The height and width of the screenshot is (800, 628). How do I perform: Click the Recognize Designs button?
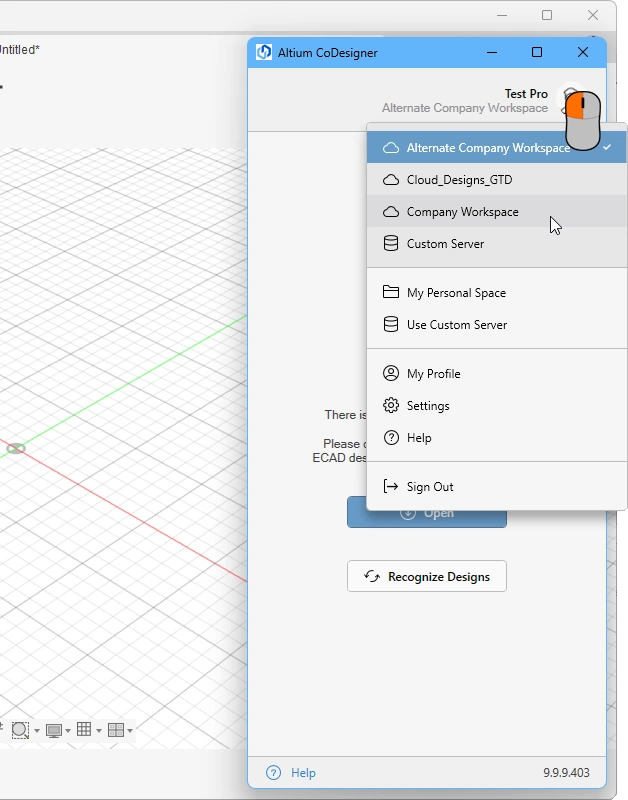pos(427,577)
